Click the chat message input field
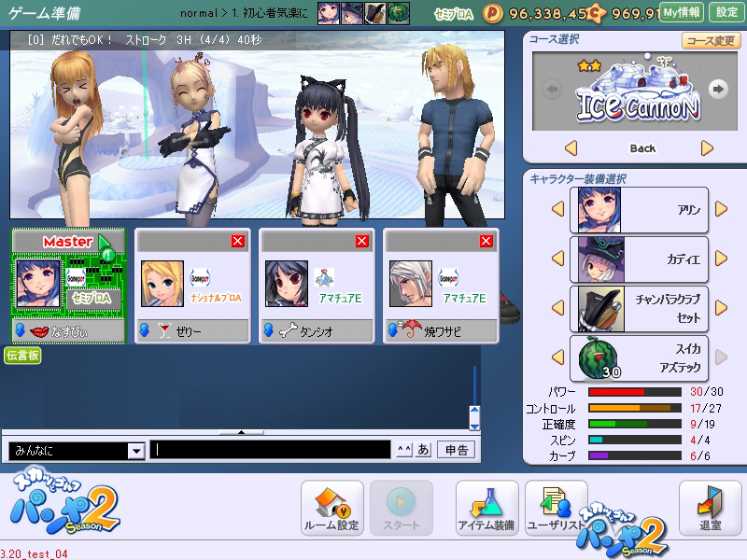The image size is (747, 560). click(x=271, y=450)
